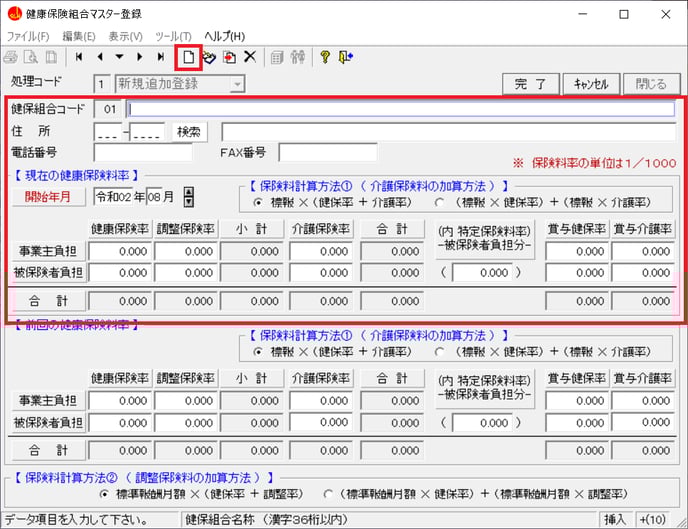Click the 健保組合 name input field
Screen dimensions: 688x529
pos(401,109)
